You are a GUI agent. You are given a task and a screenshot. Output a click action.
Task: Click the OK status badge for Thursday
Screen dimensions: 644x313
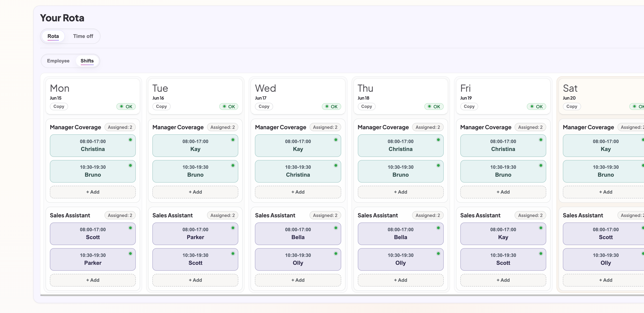tap(434, 107)
